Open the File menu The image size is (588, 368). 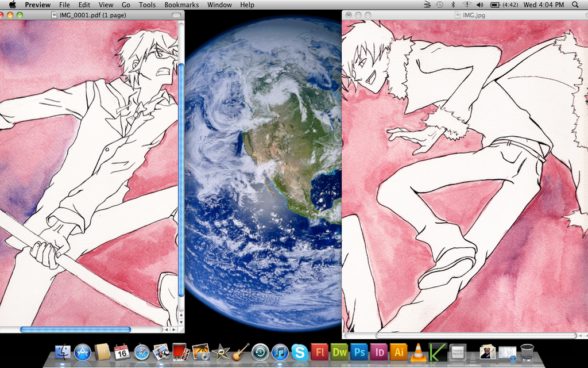coord(64,5)
